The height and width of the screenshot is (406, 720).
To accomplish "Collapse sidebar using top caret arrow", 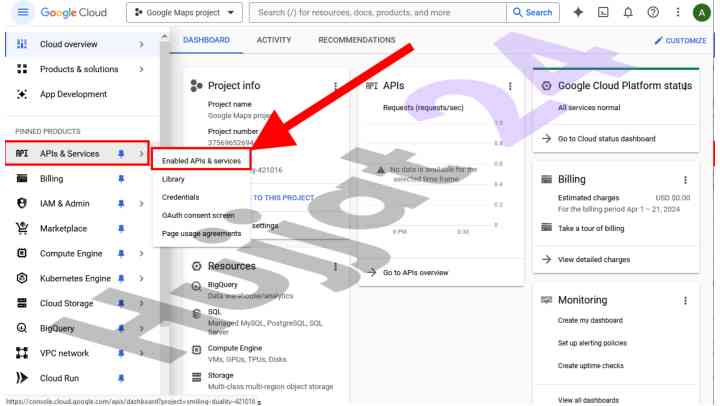I will (164, 36).
